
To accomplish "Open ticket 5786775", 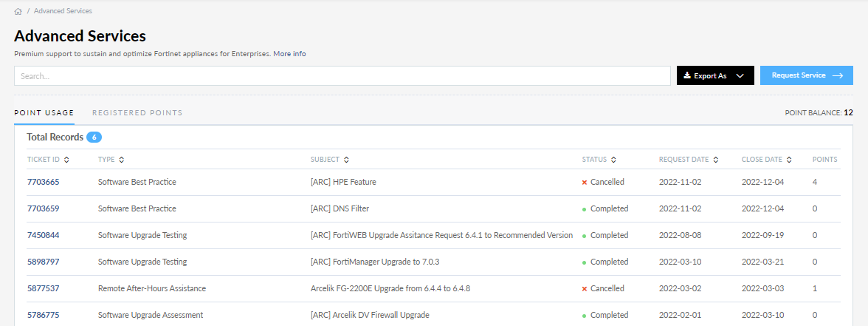I will [x=44, y=315].
